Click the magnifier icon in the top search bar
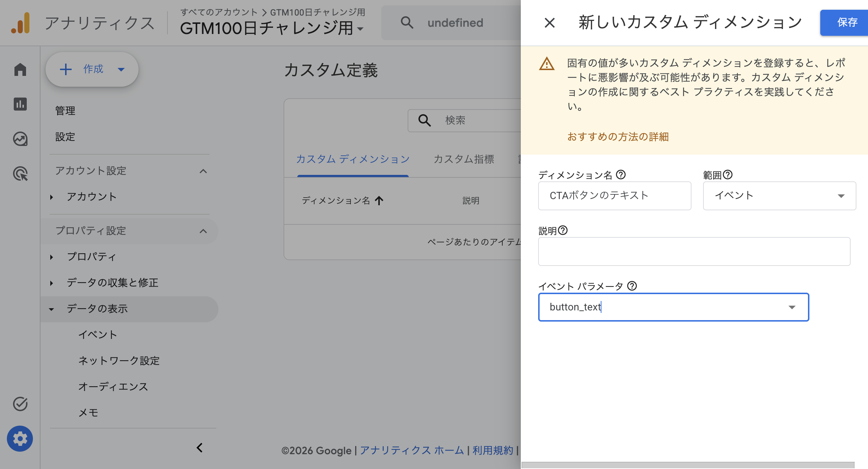 click(407, 22)
